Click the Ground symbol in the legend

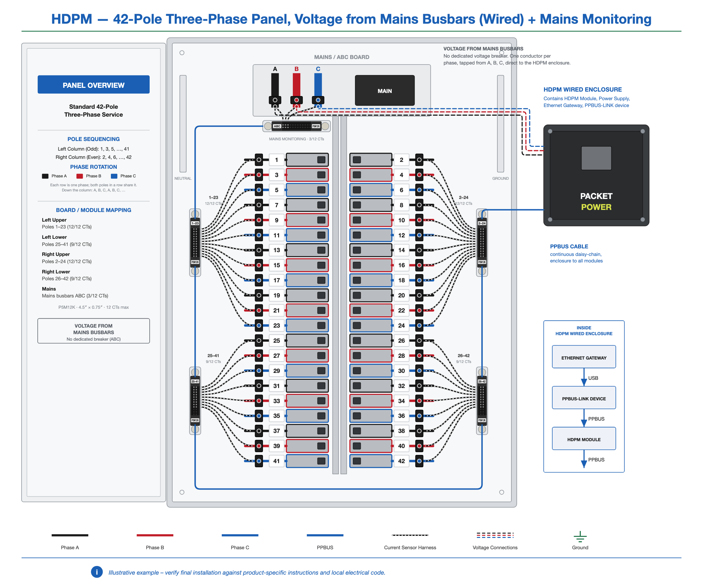pyautogui.click(x=580, y=537)
